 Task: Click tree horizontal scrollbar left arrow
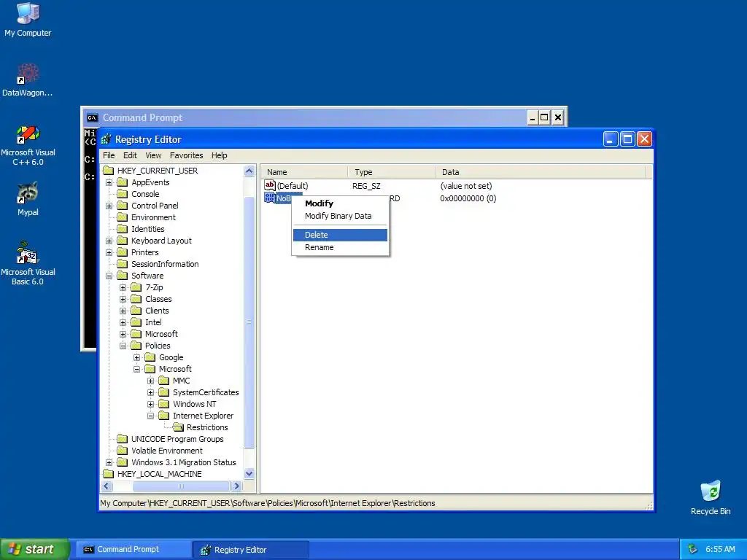click(x=107, y=486)
